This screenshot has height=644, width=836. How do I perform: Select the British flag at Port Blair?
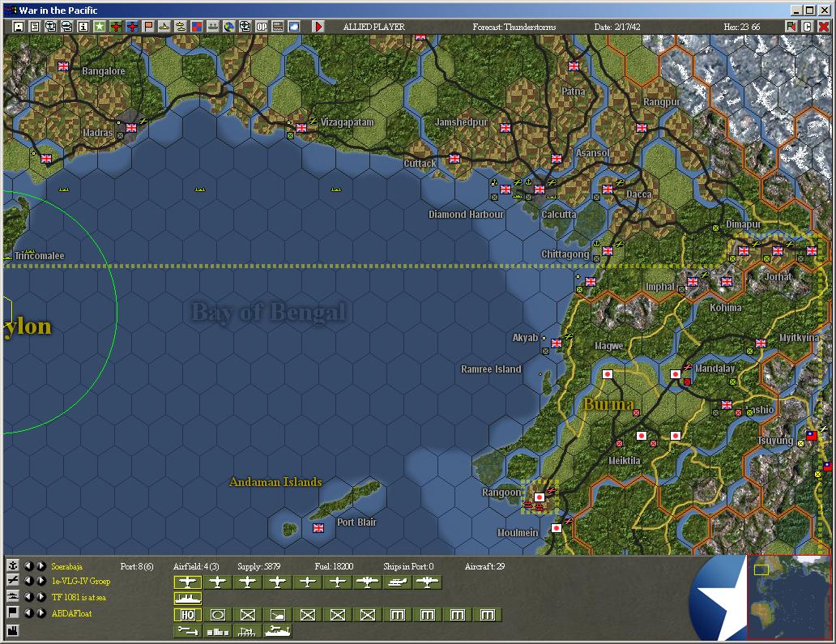point(318,528)
